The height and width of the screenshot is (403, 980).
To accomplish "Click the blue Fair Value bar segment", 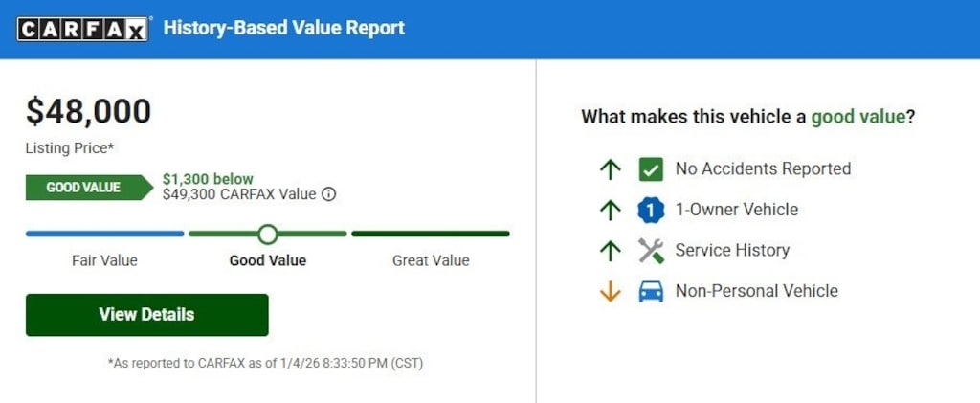I will (104, 234).
